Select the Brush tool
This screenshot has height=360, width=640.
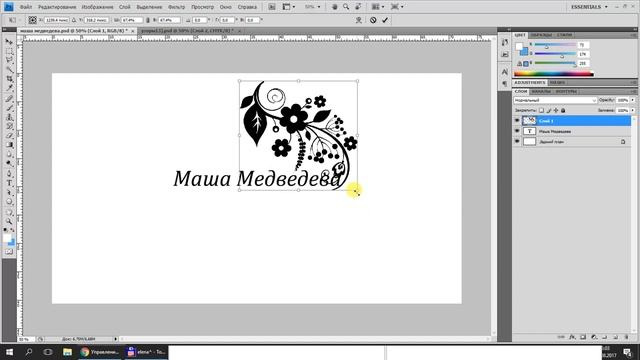pyautogui.click(x=9, y=108)
